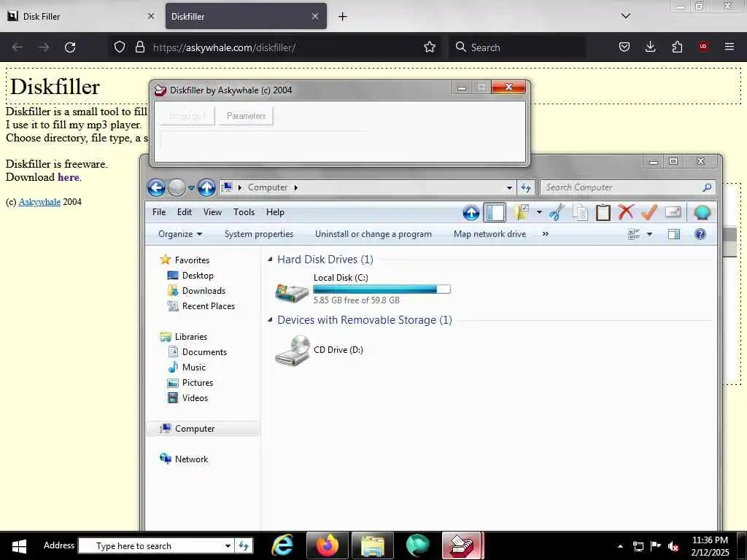Open Pictures library in navigation pane
Image resolution: width=747 pixels, height=560 pixels.
[198, 382]
